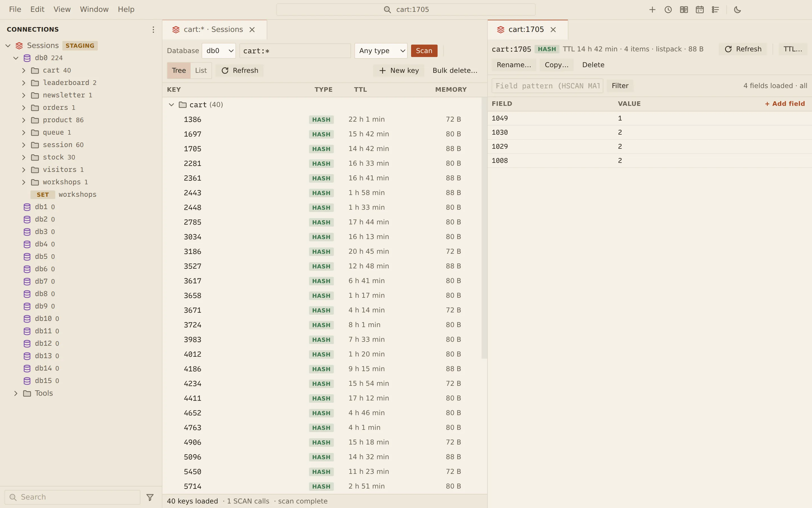Click the Sessions connection stack icon
The image size is (812, 508).
pyautogui.click(x=19, y=46)
